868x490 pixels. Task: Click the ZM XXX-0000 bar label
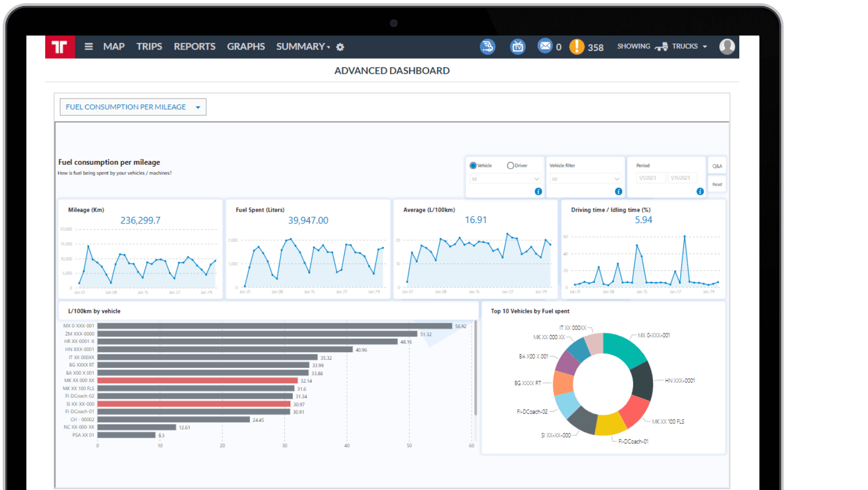pos(80,334)
